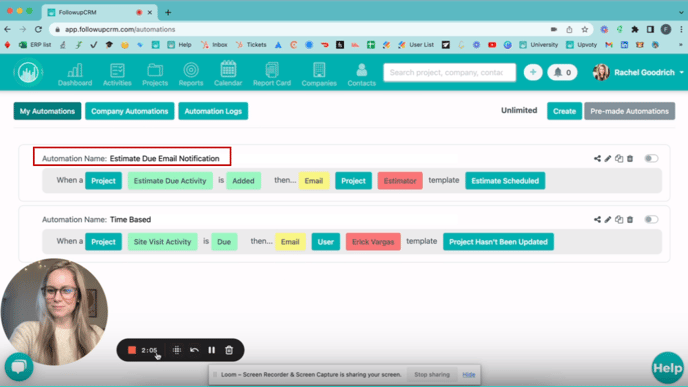Viewport: 688px width, 387px height.
Task: Click the browser reload button
Action: 38,29
